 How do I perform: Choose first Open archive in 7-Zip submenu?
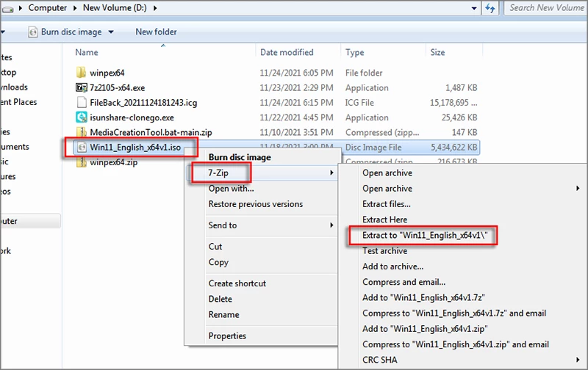point(387,173)
